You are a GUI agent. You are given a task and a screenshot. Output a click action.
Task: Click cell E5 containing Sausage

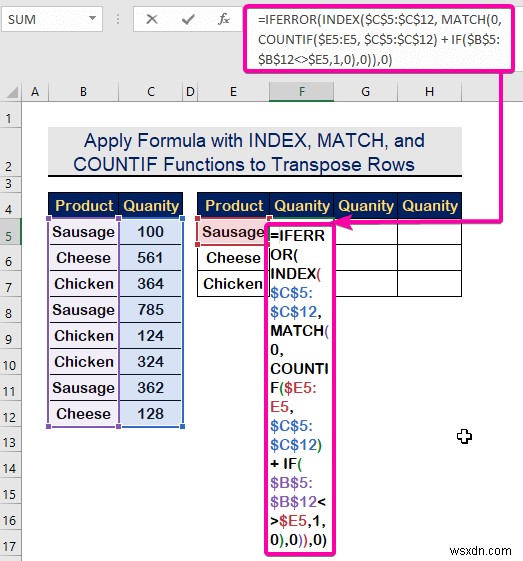coord(233,232)
